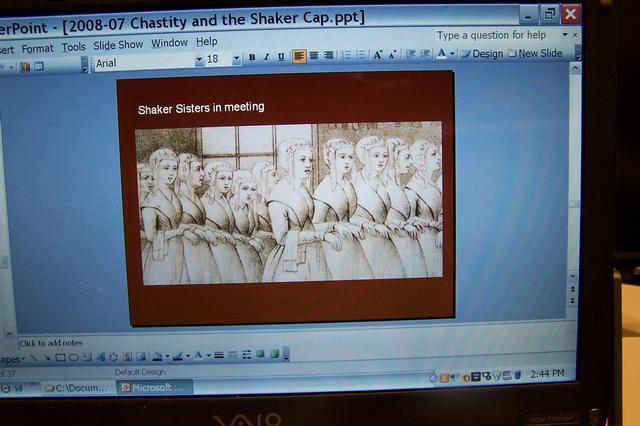Open the Arial font name dropdown
Screen dimensions: 640x426
click(199, 60)
